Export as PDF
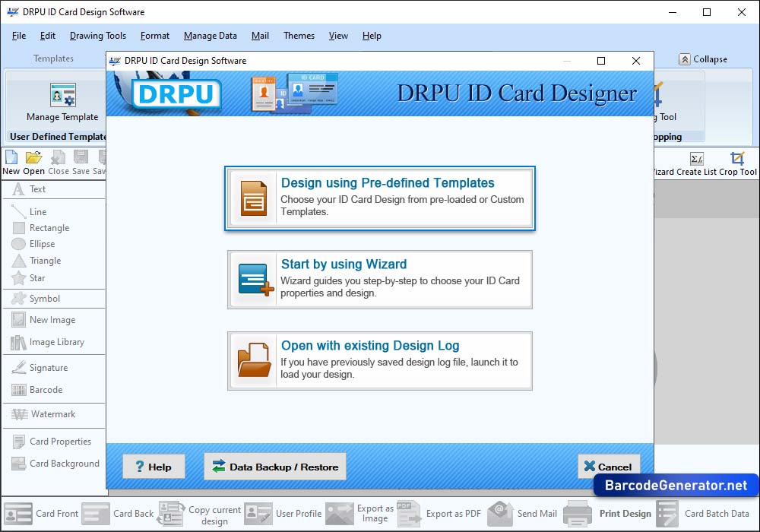Viewport: 760px width, 532px height. [x=439, y=514]
